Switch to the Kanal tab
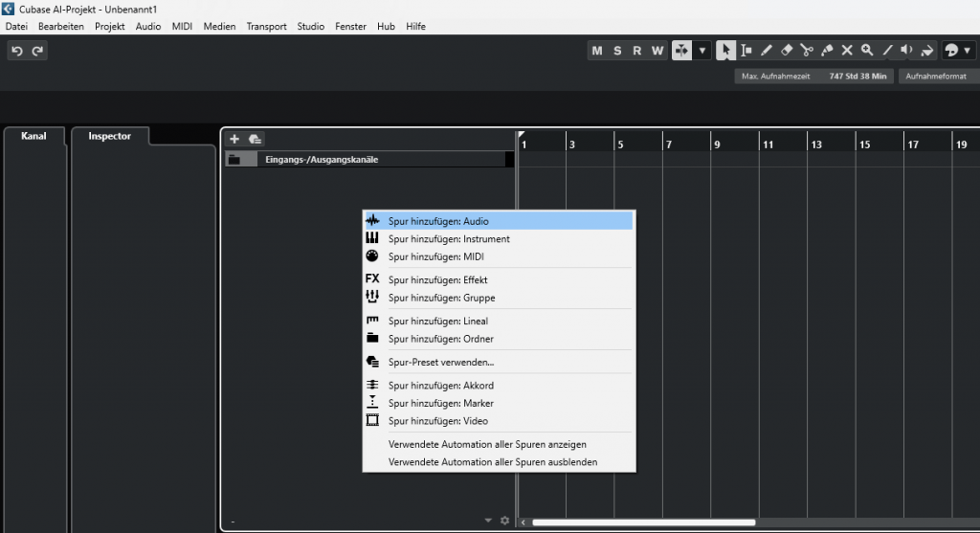 [33, 136]
